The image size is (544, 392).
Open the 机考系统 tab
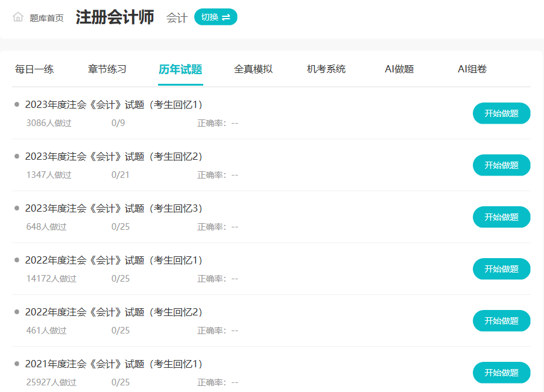(x=326, y=69)
